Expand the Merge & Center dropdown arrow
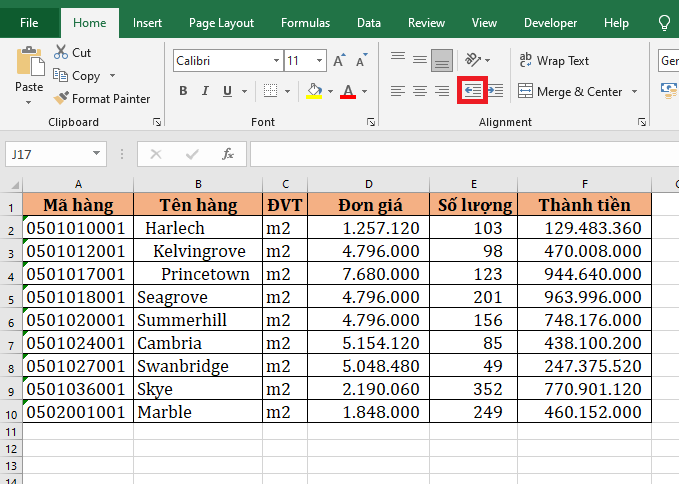The image size is (679, 484). (x=634, y=92)
